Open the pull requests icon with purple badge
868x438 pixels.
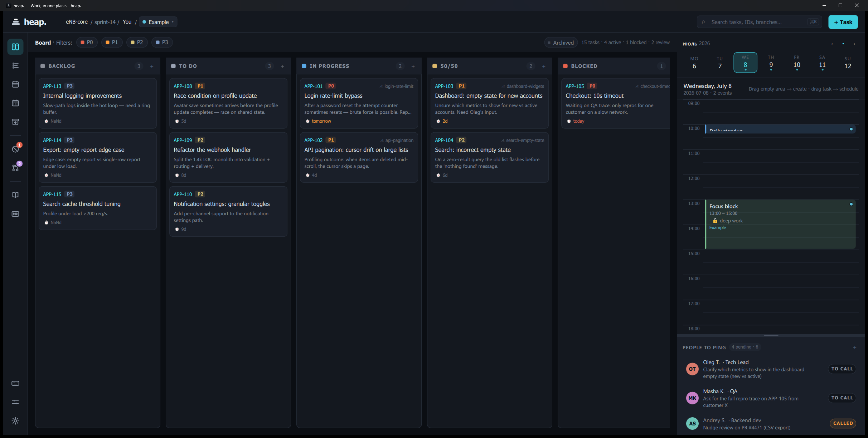tap(15, 168)
